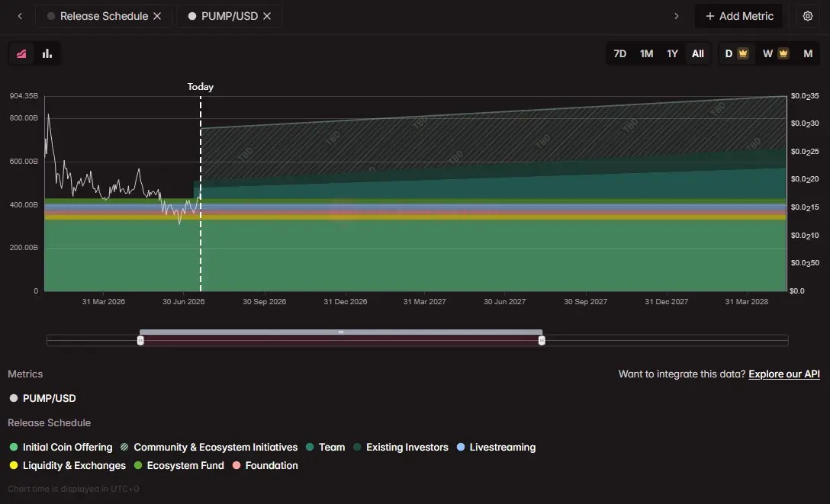Open the Add Metric menu
Image resolution: width=830 pixels, height=504 pixels.
click(739, 16)
